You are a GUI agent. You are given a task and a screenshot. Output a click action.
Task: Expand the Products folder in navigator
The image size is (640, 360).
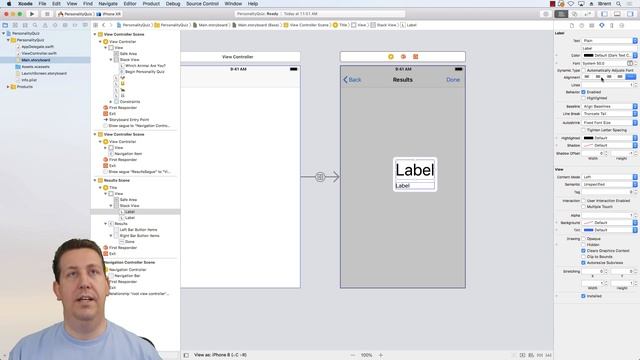tap(8, 87)
